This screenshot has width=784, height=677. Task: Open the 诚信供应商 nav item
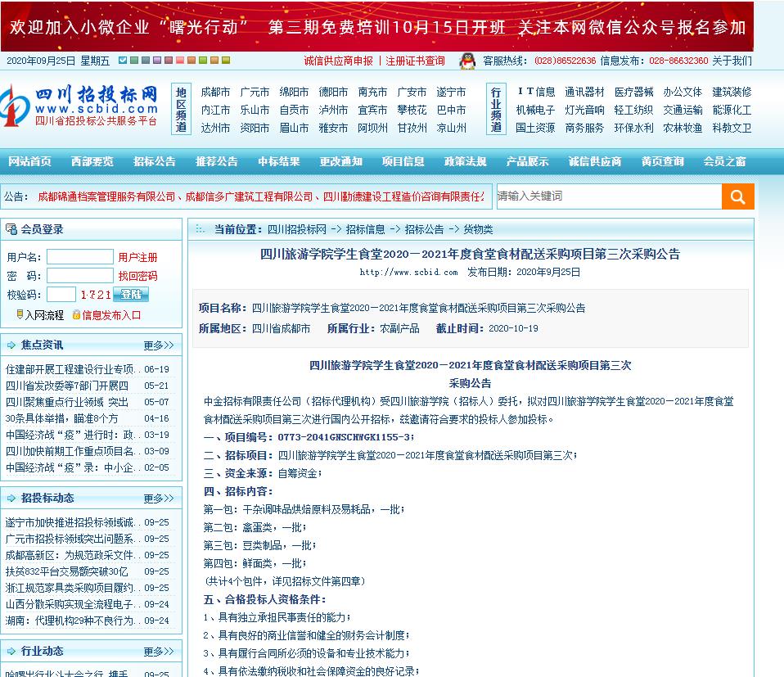point(595,161)
